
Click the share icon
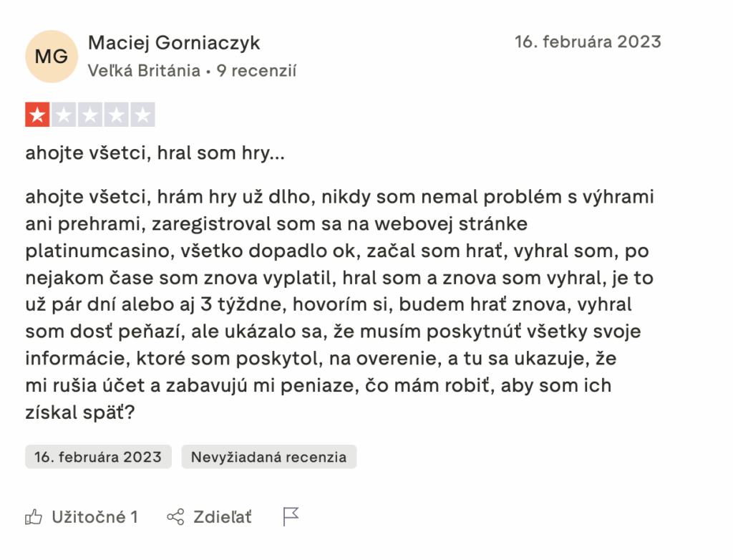(x=175, y=516)
